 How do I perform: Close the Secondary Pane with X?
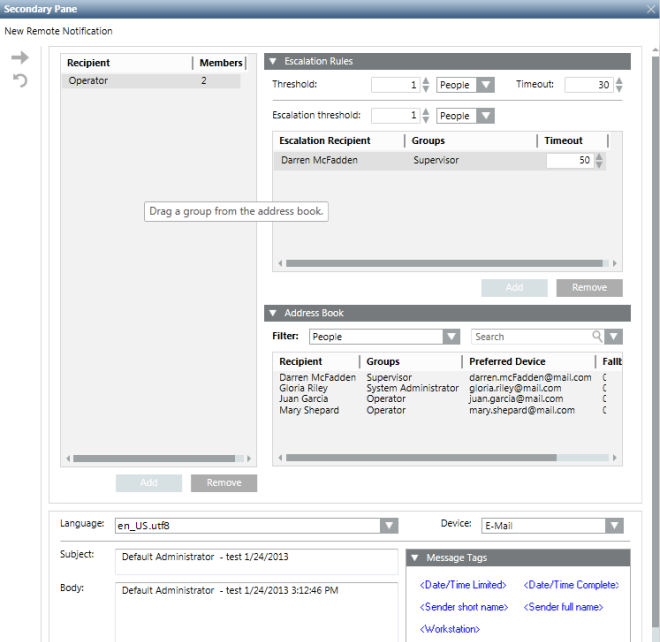click(x=651, y=9)
